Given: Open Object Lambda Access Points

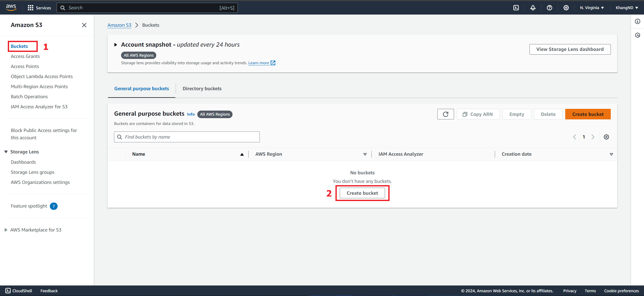Looking at the screenshot, I should pos(42,76).
